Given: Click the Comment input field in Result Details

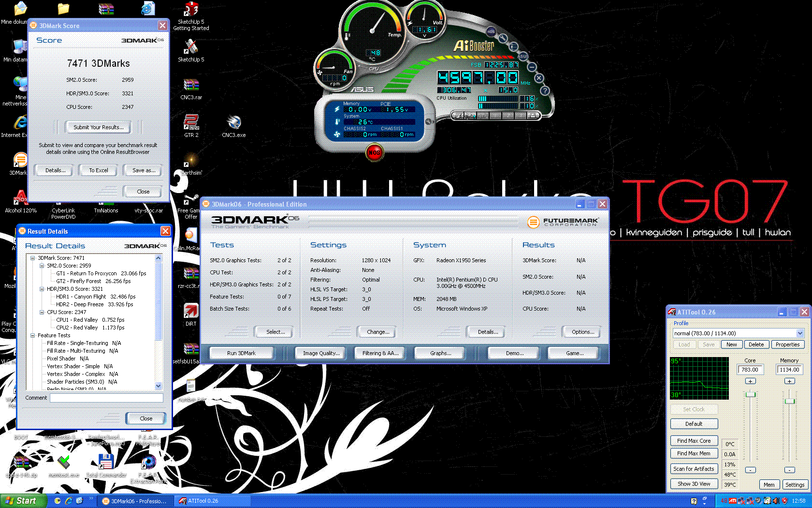Looking at the screenshot, I should pyautogui.click(x=106, y=398).
